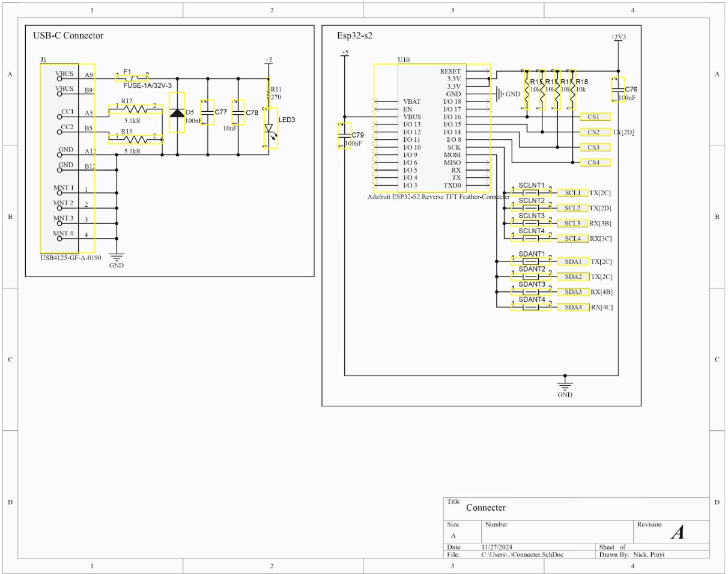This screenshot has width=728, height=574.
Task: Click the TXD0 pin label on U10
Action: click(452, 186)
